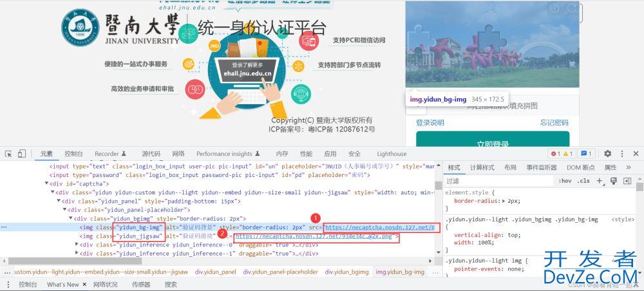
Task: Select the 计算样式 pane tab
Action: 482,167
